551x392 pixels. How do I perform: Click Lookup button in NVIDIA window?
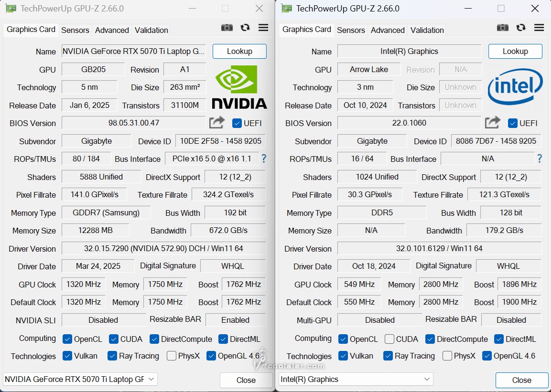(239, 51)
